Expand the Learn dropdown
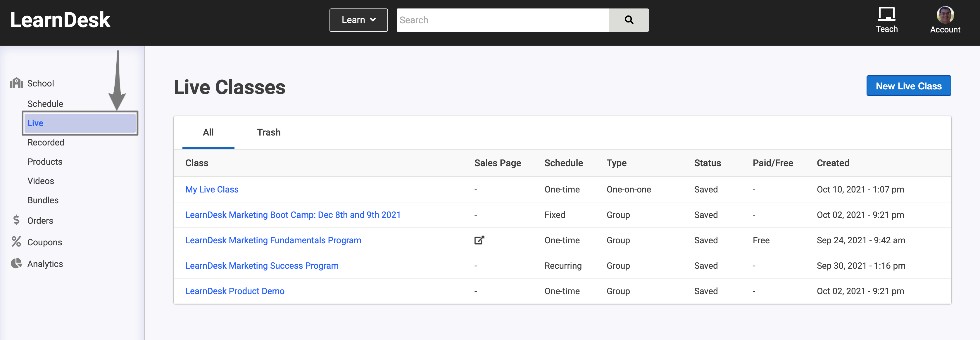This screenshot has height=340, width=980. 358,20
